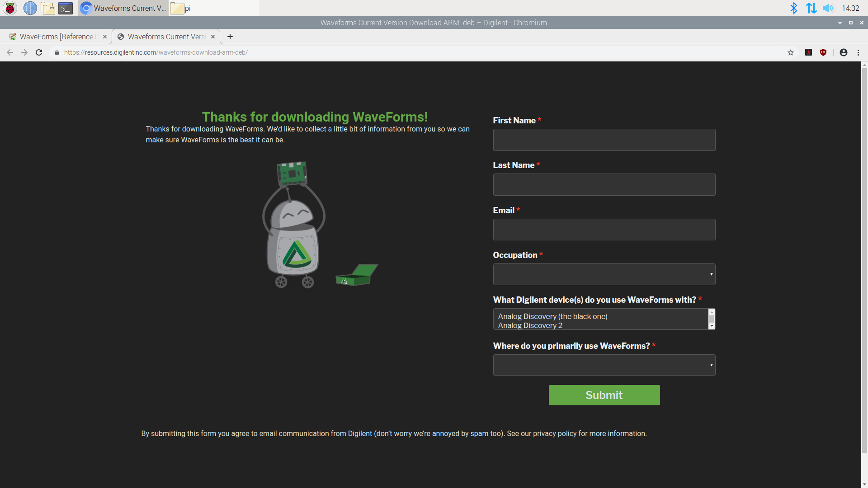Open the uBlock shield extension
Screen dimensions: 868x488
point(823,52)
